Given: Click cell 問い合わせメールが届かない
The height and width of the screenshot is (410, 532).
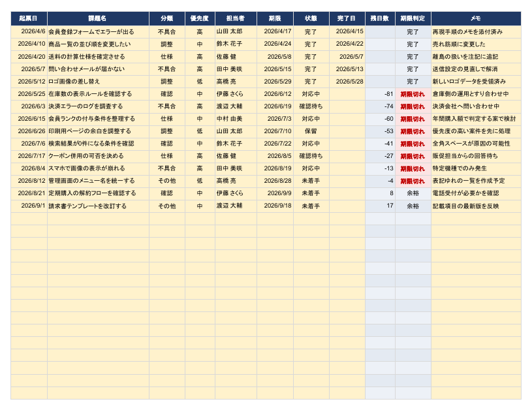Looking at the screenshot, I should [x=98, y=69].
